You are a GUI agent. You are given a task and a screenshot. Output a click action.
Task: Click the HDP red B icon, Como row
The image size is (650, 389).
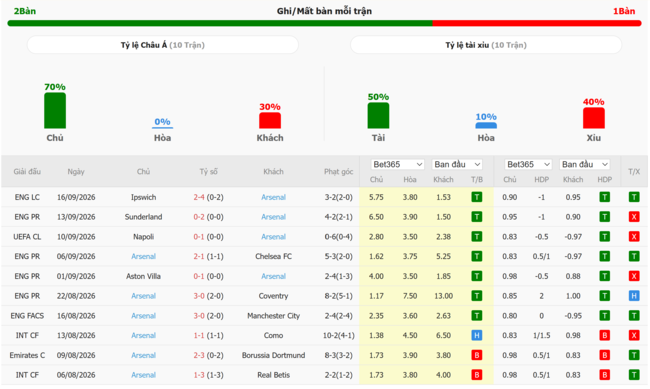pyautogui.click(x=604, y=336)
